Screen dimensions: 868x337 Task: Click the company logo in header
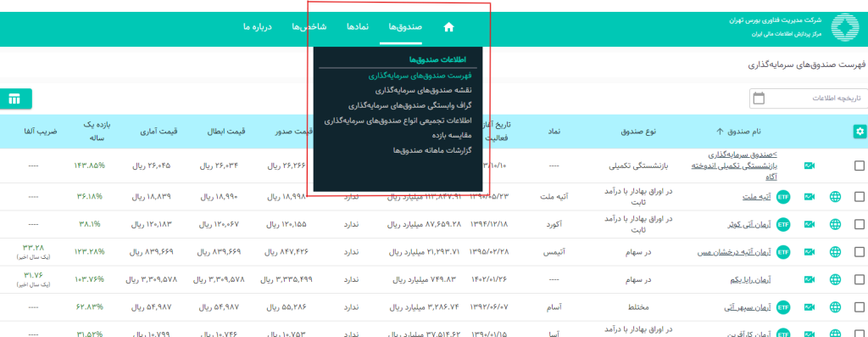[843, 27]
